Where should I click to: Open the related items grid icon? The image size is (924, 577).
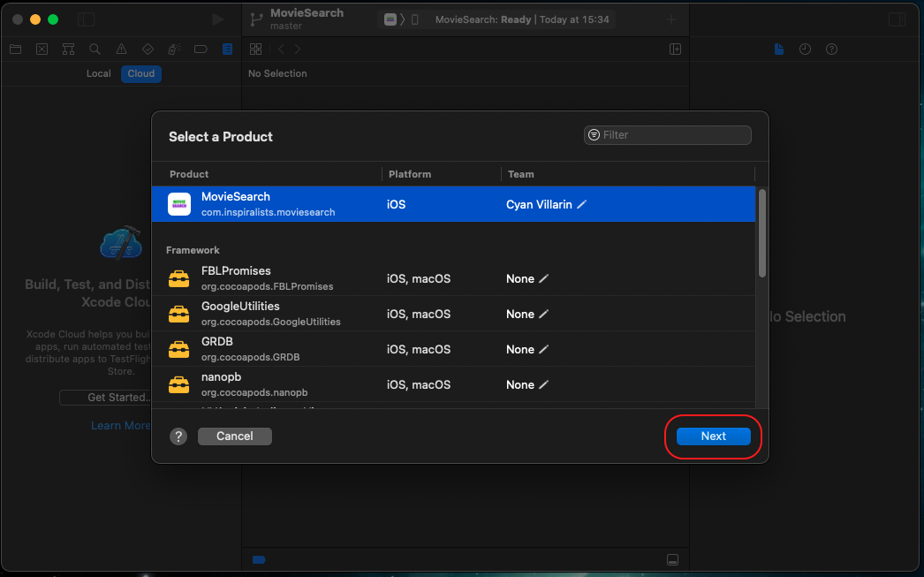tap(256, 49)
